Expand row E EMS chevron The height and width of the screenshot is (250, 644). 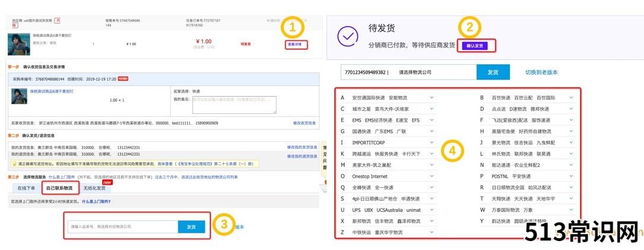point(432,120)
